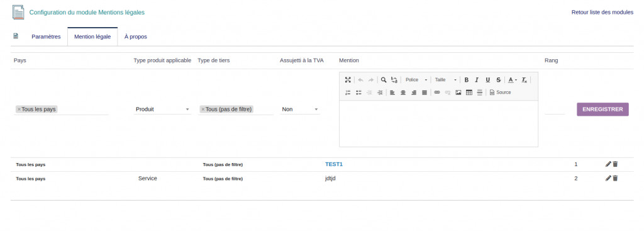Click the Type de tiers selection field

click(236, 110)
